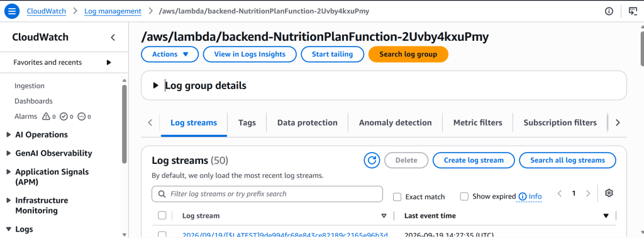Image resolution: width=644 pixels, height=238 pixels.
Task: Switch to the Metric filters tab
Action: tap(478, 122)
